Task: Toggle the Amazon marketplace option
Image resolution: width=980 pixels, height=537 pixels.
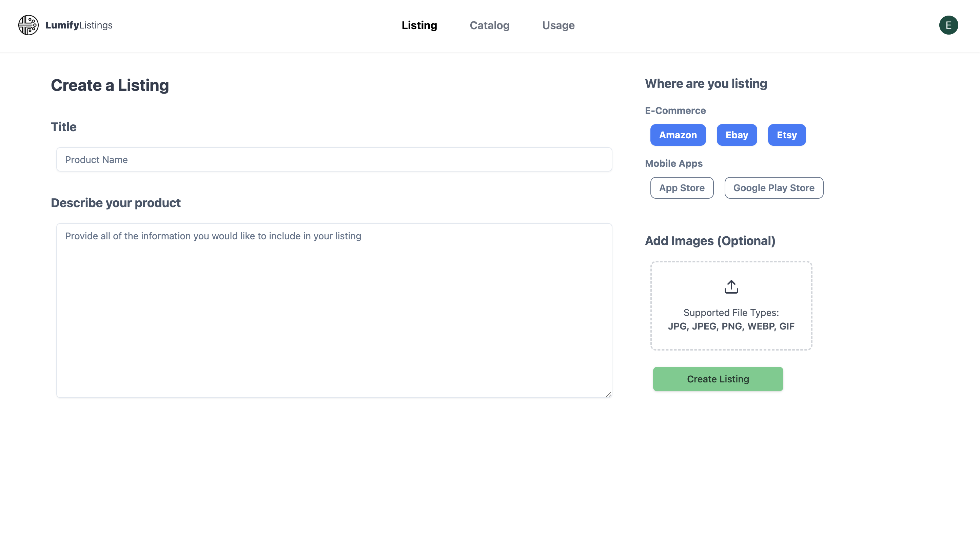Action: tap(678, 135)
